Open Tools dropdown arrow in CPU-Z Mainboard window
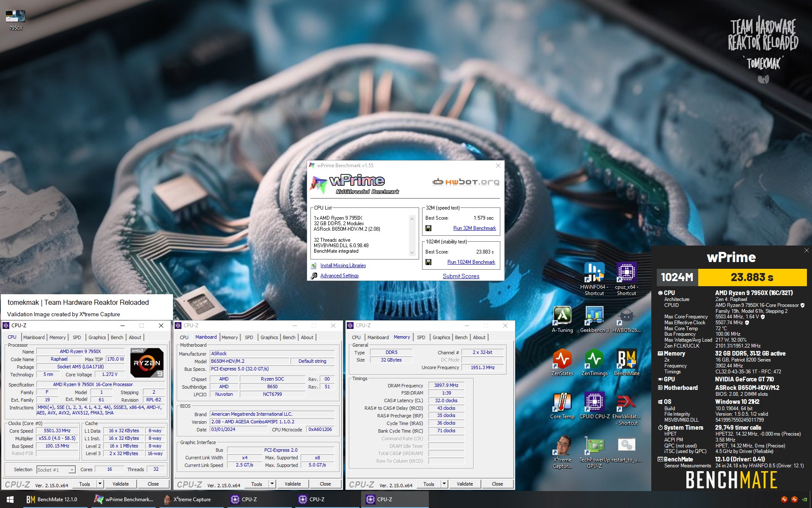Screen dimensions: 812x508 pos(272,484)
